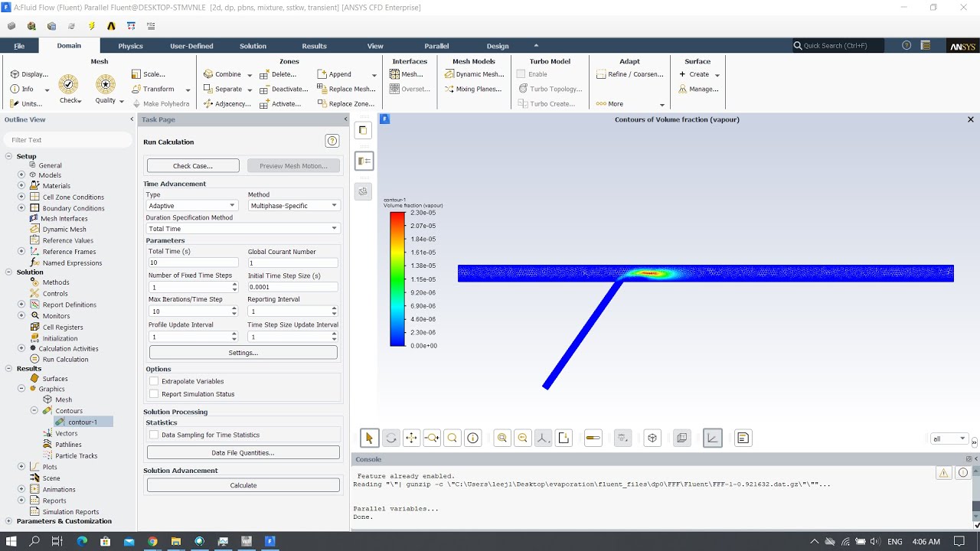Enable Report Simulation Status checkbox
Image resolution: width=980 pixels, height=551 pixels.
[x=154, y=394]
